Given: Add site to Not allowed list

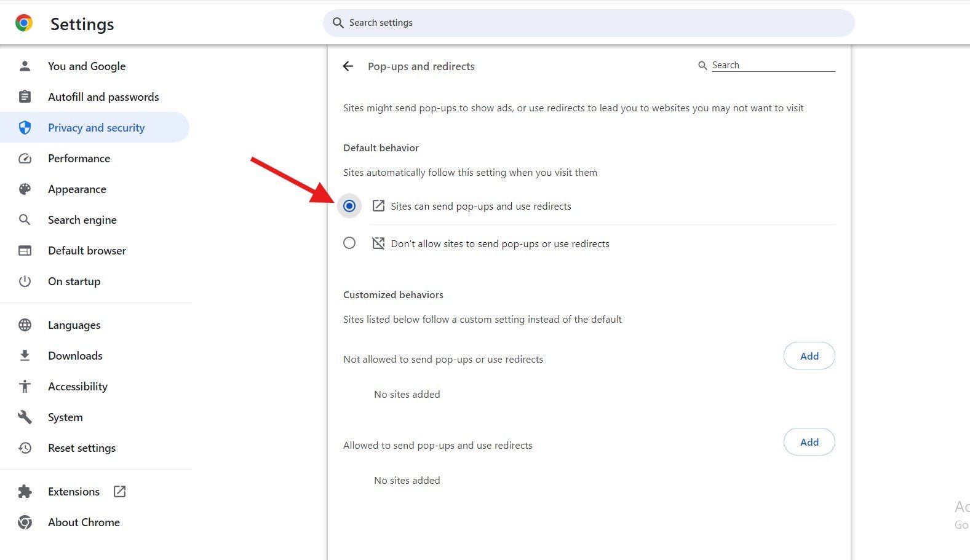Looking at the screenshot, I should (x=809, y=356).
